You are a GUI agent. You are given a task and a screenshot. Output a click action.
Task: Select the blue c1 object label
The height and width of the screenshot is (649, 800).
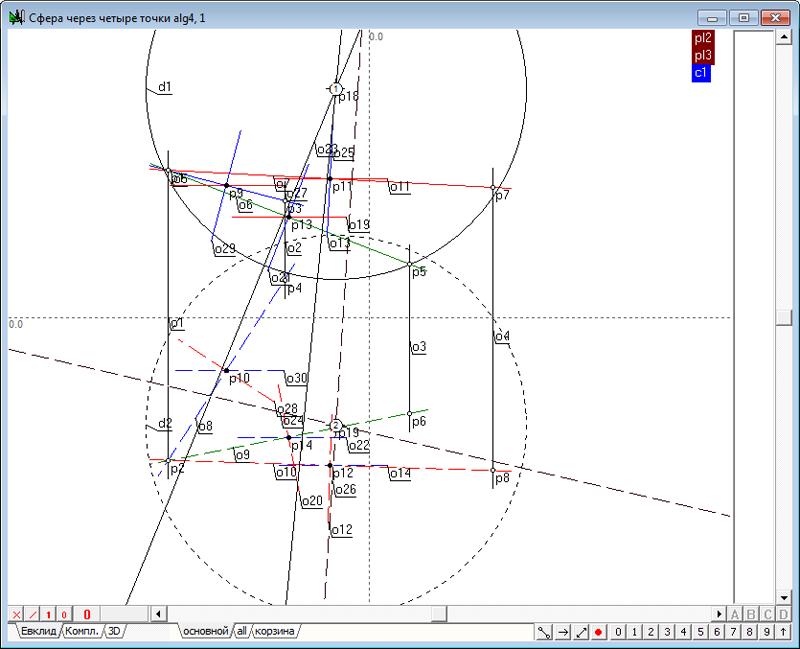pyautogui.click(x=701, y=72)
